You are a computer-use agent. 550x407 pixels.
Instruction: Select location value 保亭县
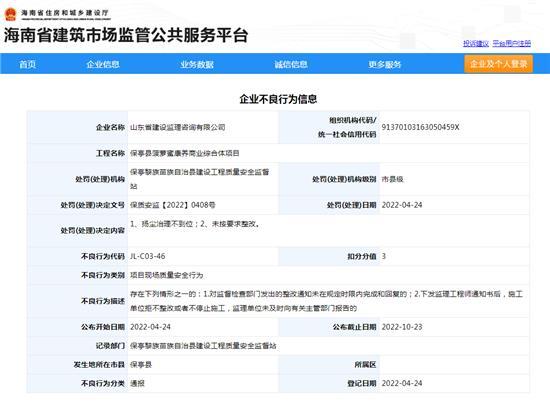[x=141, y=365]
